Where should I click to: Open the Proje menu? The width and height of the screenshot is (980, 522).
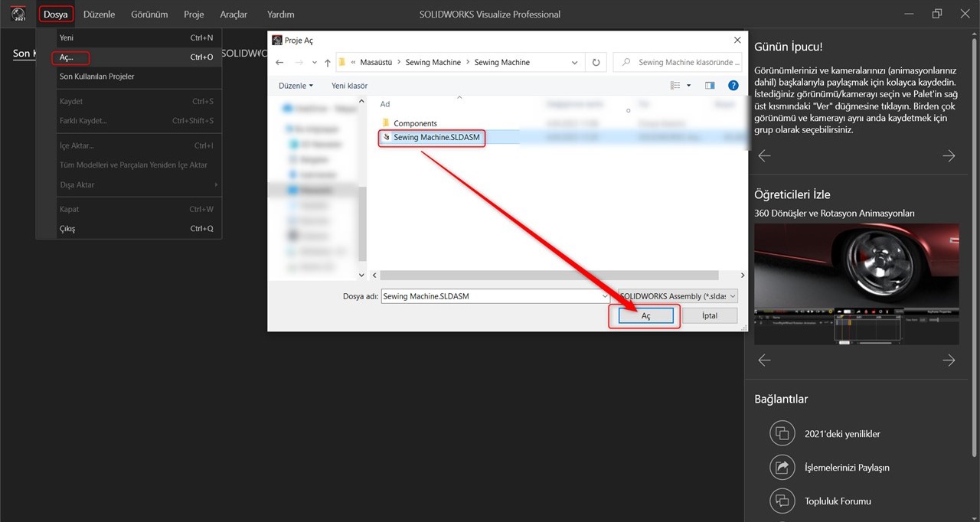(x=194, y=14)
